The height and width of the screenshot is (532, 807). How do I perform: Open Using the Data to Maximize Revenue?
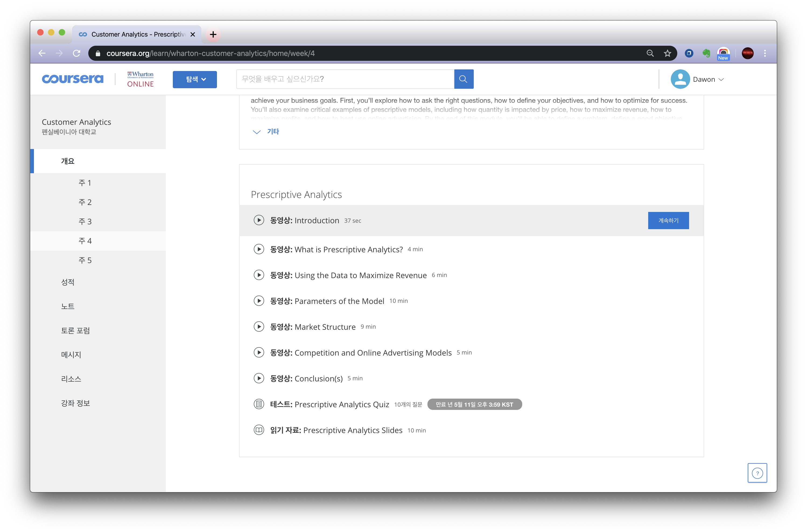(x=348, y=275)
